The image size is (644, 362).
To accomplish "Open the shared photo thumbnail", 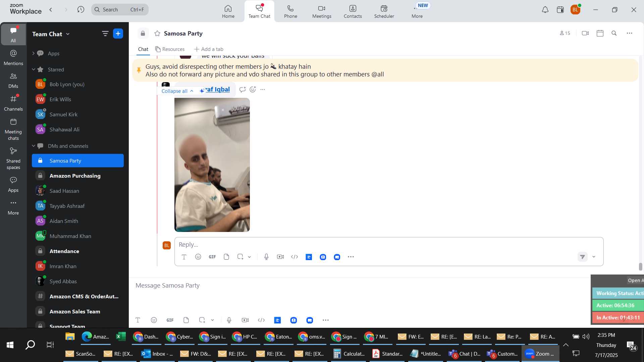I will click(x=212, y=165).
